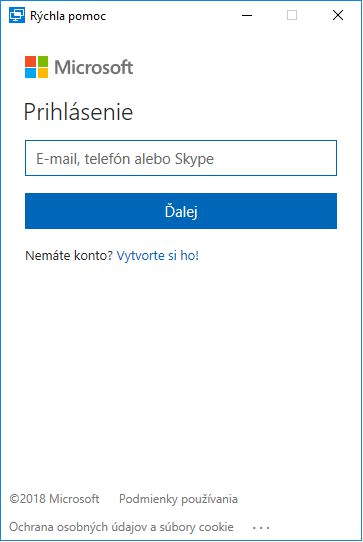Click the Prihlásenie heading

pos(78,112)
